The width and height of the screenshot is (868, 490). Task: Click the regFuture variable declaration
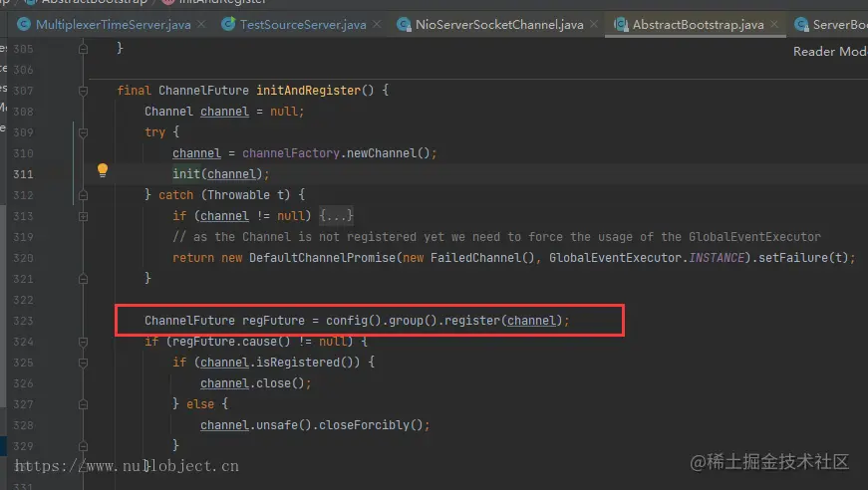pos(273,321)
